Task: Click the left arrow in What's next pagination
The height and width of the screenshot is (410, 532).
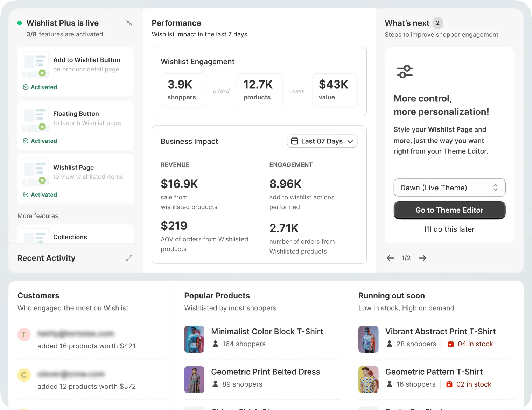Action: coord(390,258)
